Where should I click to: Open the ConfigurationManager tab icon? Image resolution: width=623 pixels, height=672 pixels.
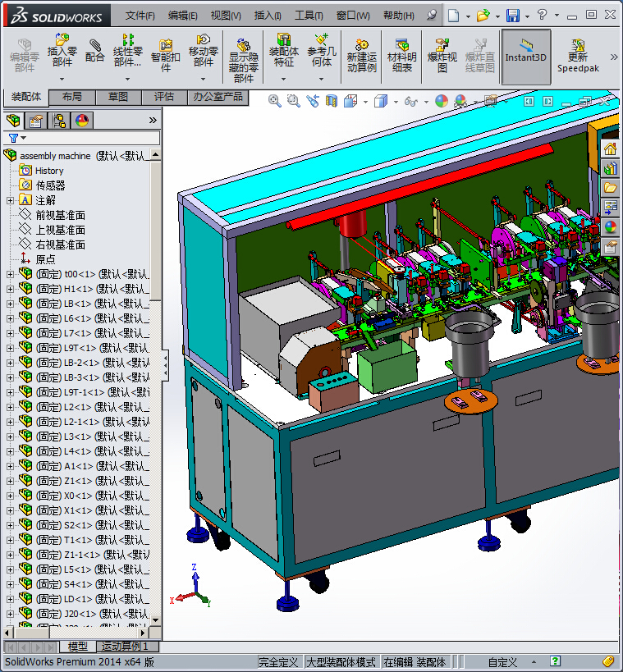point(59,121)
